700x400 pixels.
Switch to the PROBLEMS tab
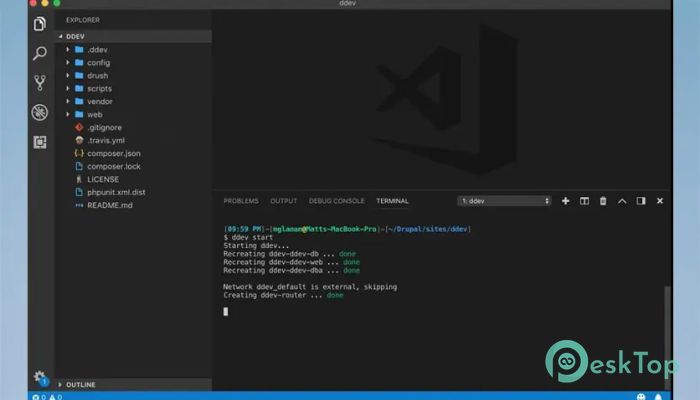click(x=241, y=201)
